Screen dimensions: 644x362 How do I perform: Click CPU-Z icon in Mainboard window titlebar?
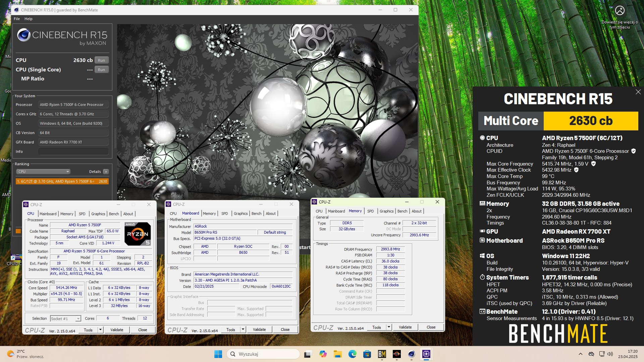pyautogui.click(x=168, y=204)
